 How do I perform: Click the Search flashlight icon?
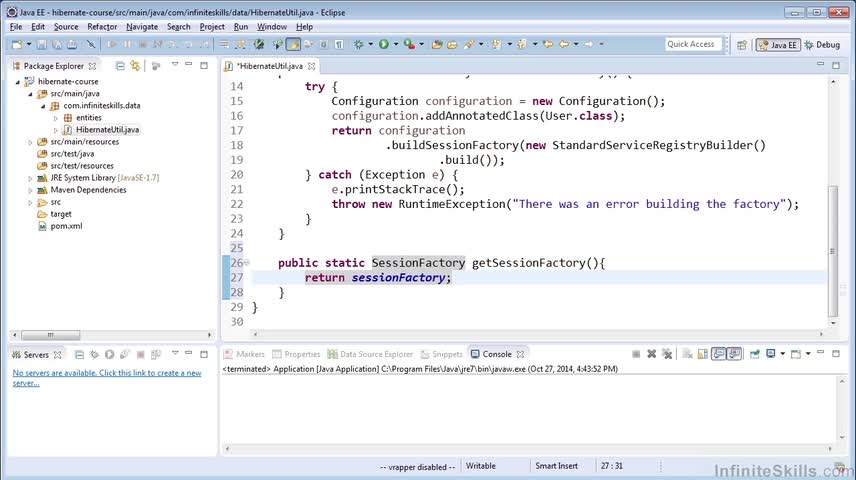click(x=469, y=44)
